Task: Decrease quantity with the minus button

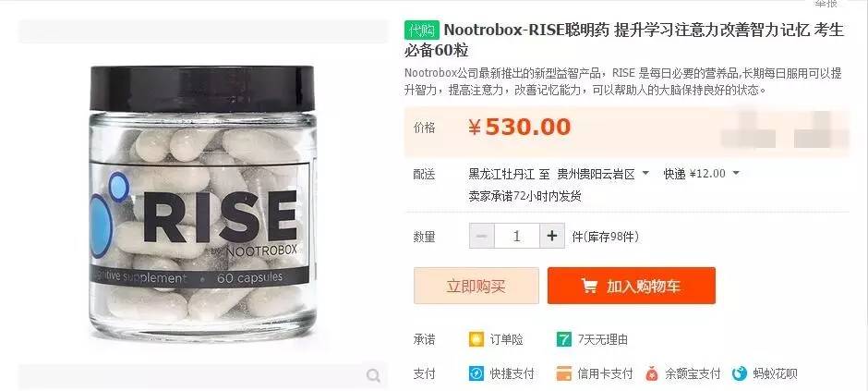Action: coord(482,237)
